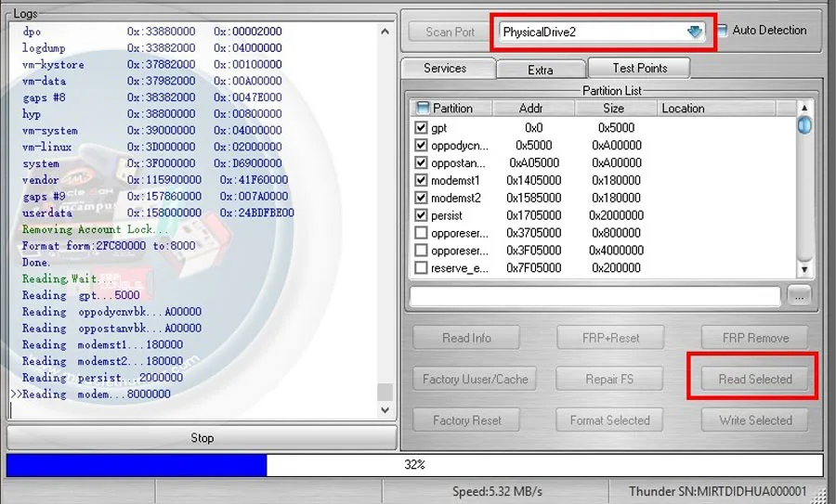Click the logdump log row
Image resolution: width=836 pixels, height=504 pixels.
152,48
